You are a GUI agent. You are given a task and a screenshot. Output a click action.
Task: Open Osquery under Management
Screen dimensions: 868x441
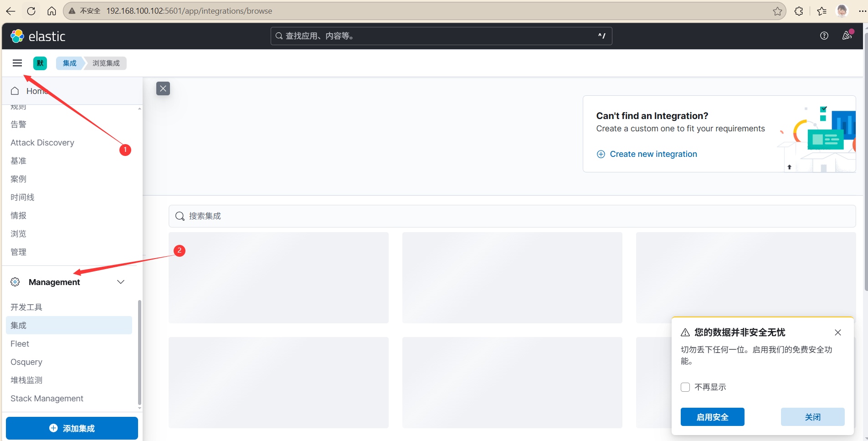tap(26, 362)
